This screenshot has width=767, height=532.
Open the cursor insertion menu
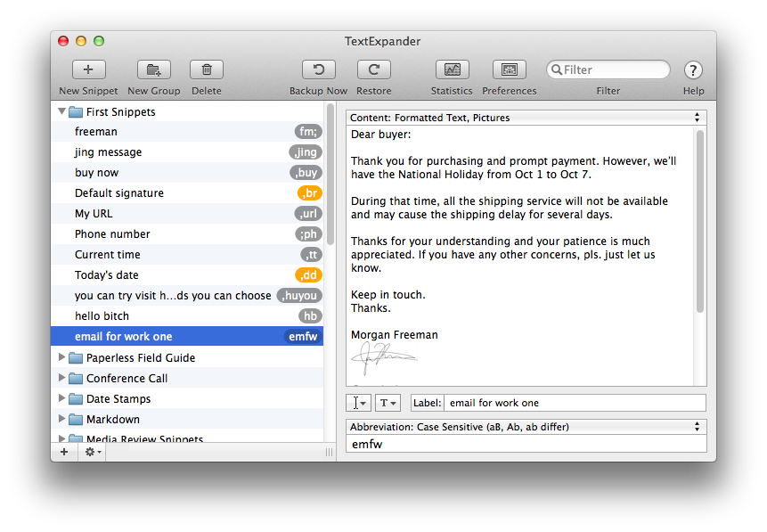(358, 403)
